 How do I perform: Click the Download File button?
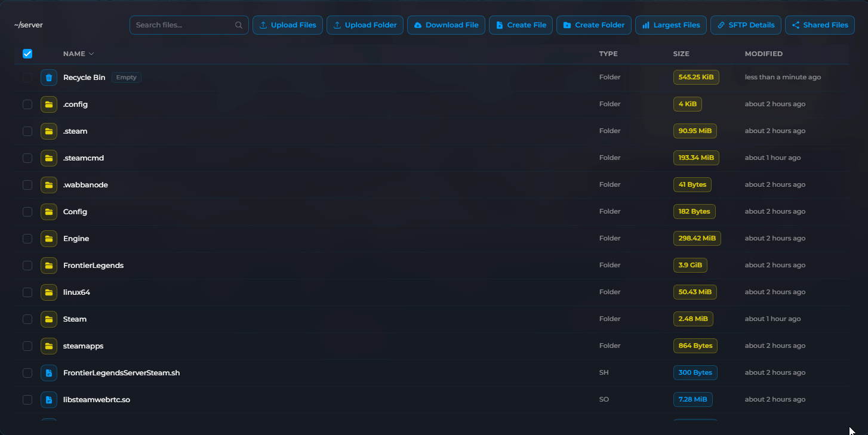point(446,25)
